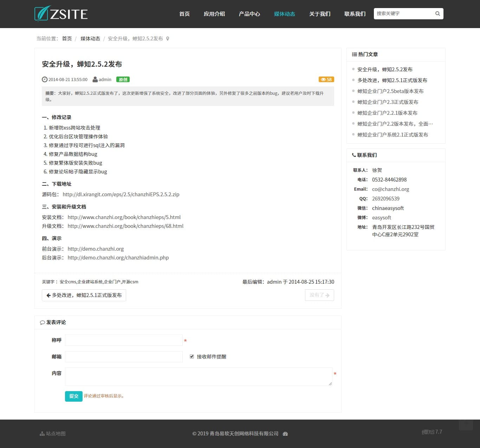The height and width of the screenshot is (448, 480).
Task: Open hot article 蝉知企业门户2.2版本发布，全面…
Action: click(x=395, y=124)
